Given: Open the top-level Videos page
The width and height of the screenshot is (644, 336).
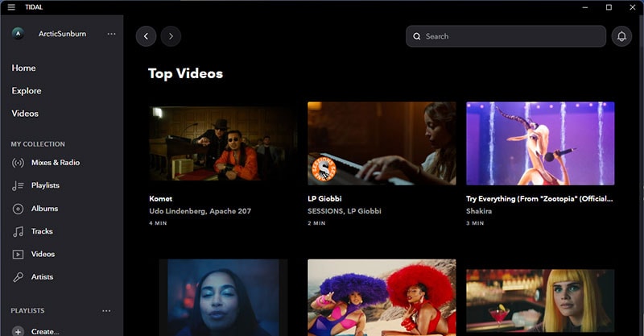Looking at the screenshot, I should click(25, 113).
